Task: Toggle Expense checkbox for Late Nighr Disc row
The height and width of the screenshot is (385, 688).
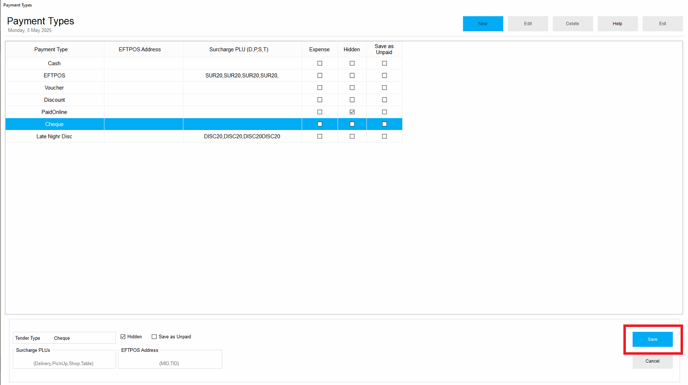Action: (x=319, y=137)
